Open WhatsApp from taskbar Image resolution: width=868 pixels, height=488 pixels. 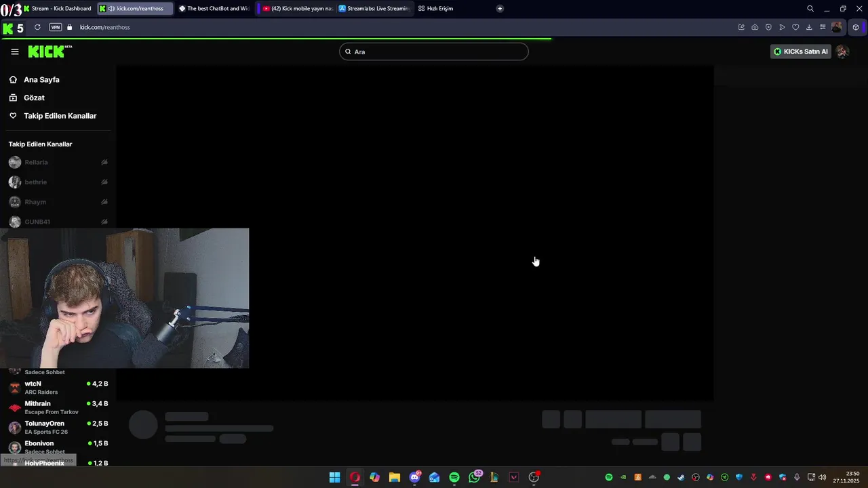[475, 477]
